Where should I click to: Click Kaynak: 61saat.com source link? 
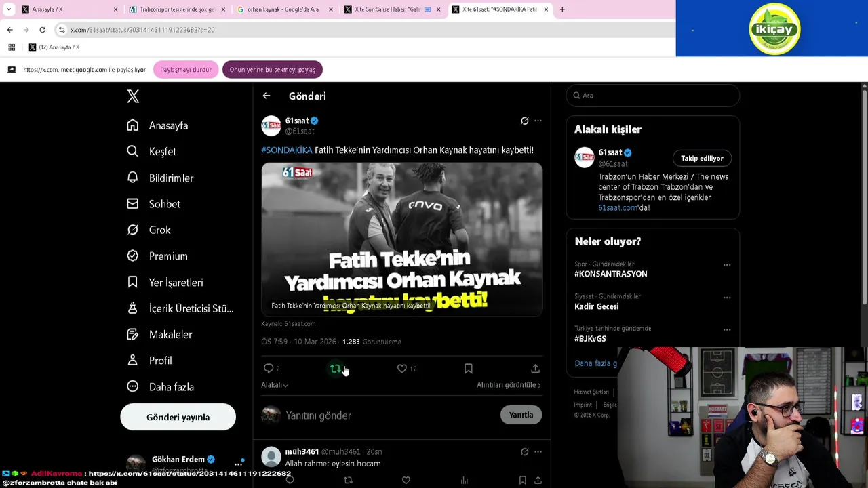(288, 323)
